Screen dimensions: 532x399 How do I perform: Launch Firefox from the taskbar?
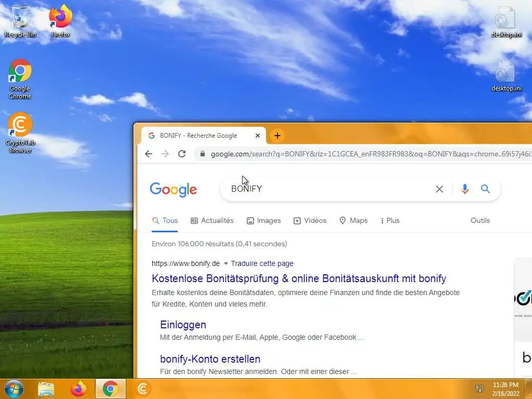coord(78,389)
